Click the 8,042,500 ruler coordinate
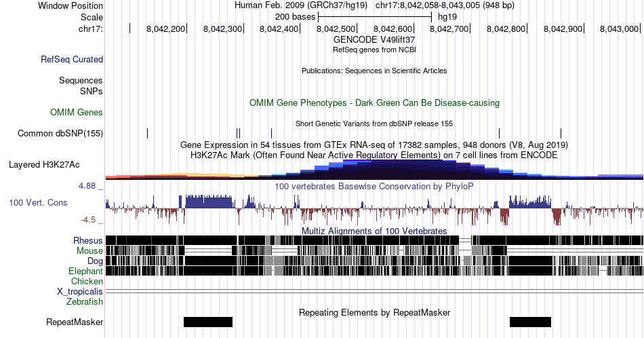This screenshot has width=644, height=338. click(336, 29)
